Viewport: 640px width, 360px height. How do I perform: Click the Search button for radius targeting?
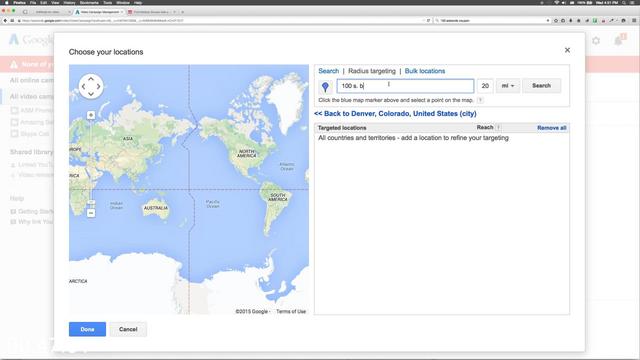(541, 86)
